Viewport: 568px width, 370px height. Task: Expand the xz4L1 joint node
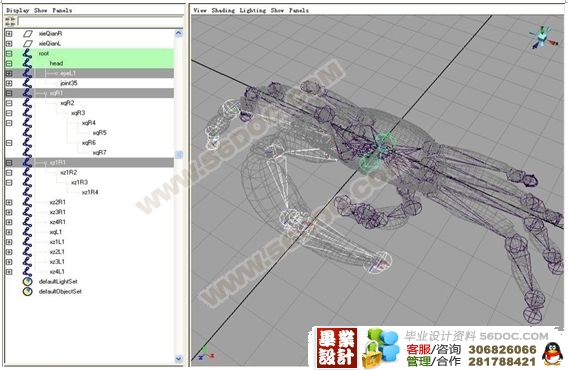pos(9,272)
